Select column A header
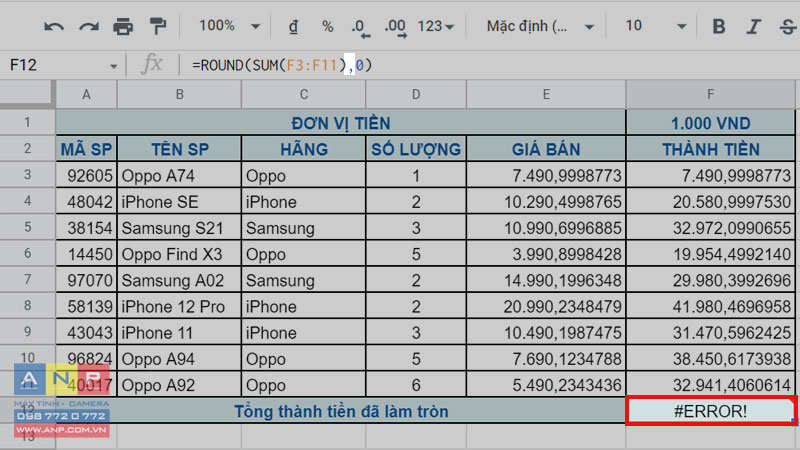Image resolution: width=800 pixels, height=450 pixels. (86, 94)
